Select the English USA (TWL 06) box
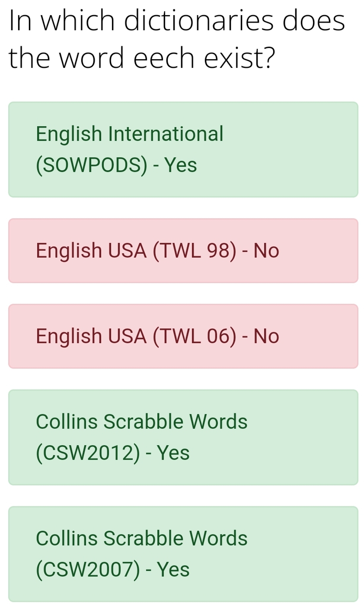Image resolution: width=364 pixels, height=612 pixels. click(x=183, y=336)
